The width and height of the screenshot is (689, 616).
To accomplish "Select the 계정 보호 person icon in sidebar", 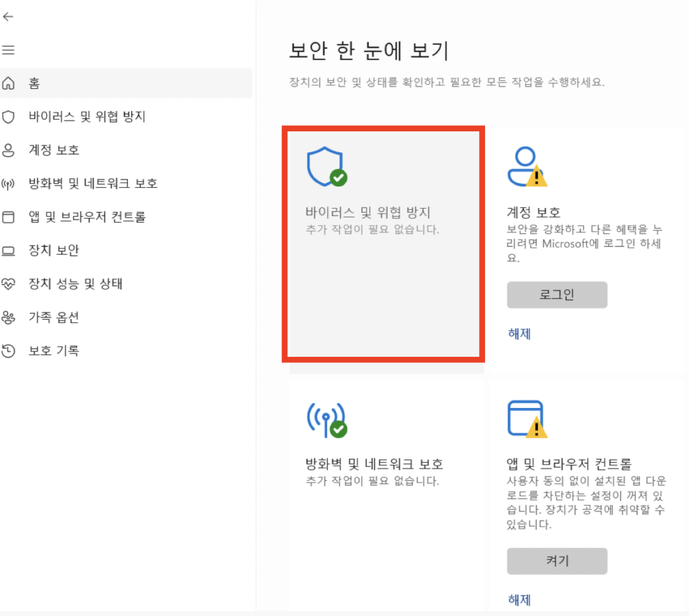I will 9,150.
